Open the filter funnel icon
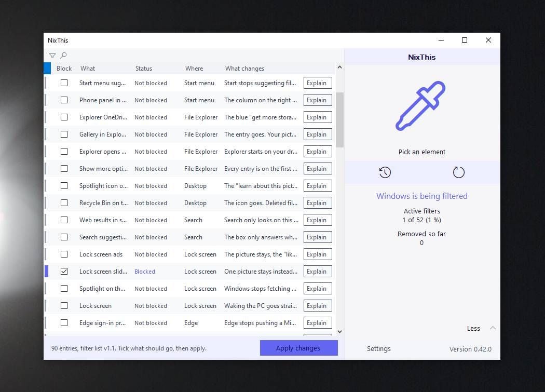 (52, 56)
